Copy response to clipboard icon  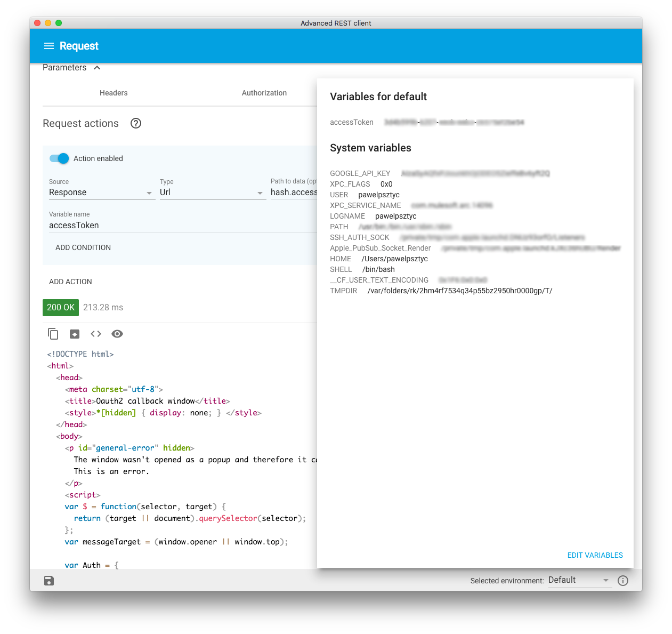(x=53, y=334)
